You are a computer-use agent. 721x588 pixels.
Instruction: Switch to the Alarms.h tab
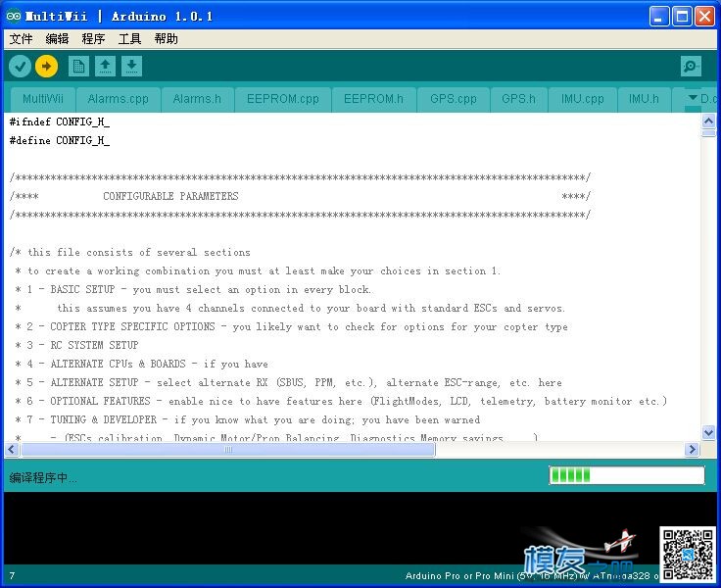(x=197, y=99)
